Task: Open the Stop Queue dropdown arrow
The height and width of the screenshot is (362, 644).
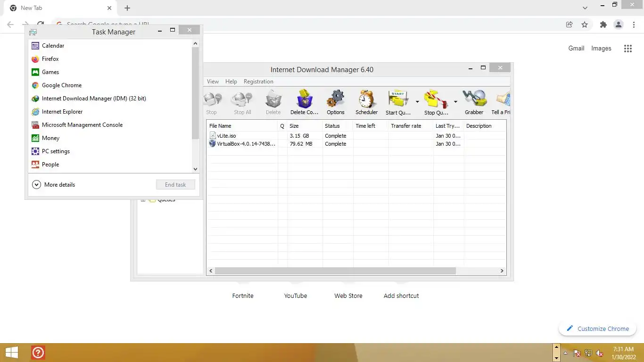Action: [x=455, y=102]
